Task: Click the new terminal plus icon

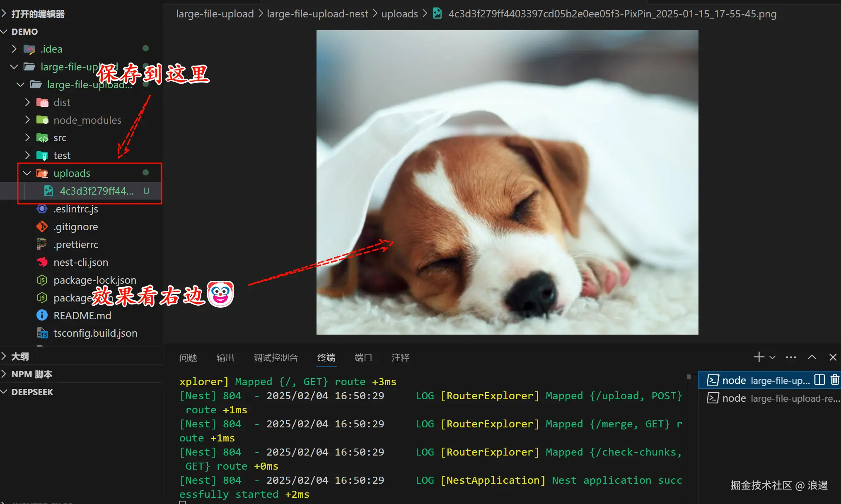Action: coord(758,357)
